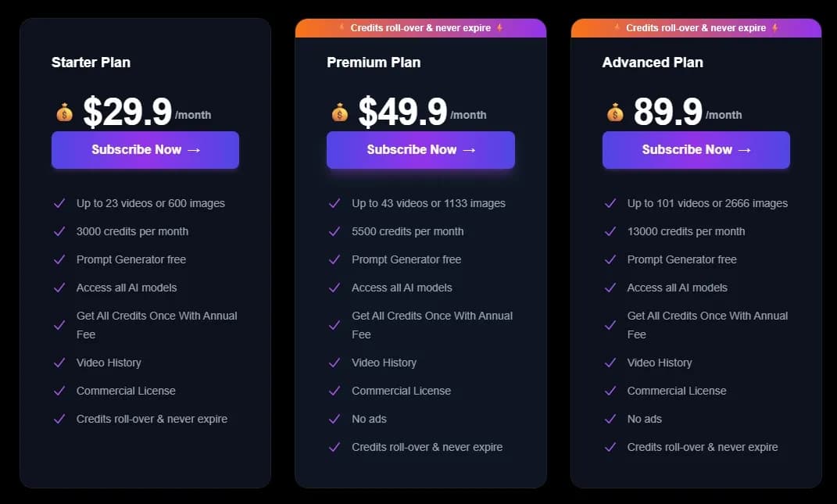Screen dimensions: 837x504
Task: Click the $49.9 price text
Action: (402, 113)
